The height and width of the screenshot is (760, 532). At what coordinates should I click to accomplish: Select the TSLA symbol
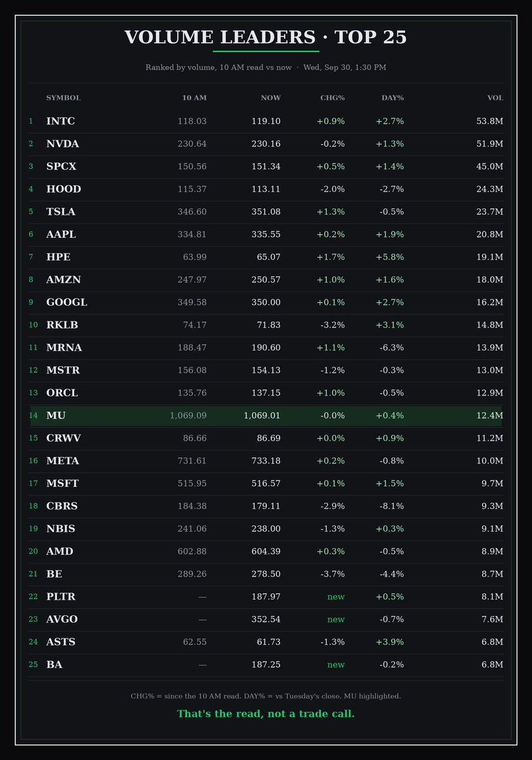61,212
